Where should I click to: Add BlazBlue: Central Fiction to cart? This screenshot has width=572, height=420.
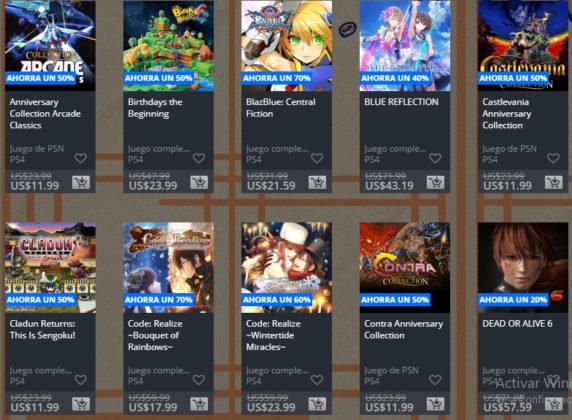pos(317,182)
